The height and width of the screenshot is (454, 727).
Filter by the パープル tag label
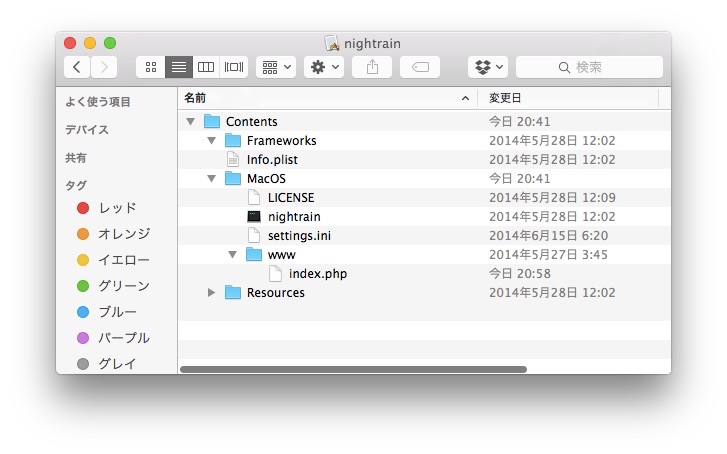[x=124, y=338]
